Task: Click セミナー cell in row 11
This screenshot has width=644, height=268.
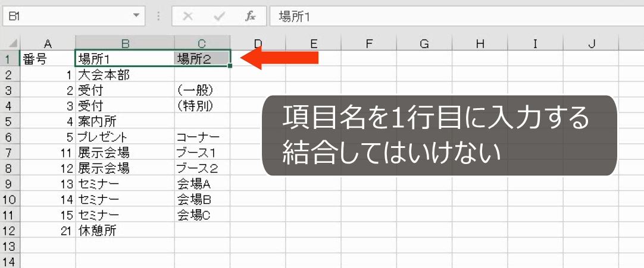Action: coord(125,215)
